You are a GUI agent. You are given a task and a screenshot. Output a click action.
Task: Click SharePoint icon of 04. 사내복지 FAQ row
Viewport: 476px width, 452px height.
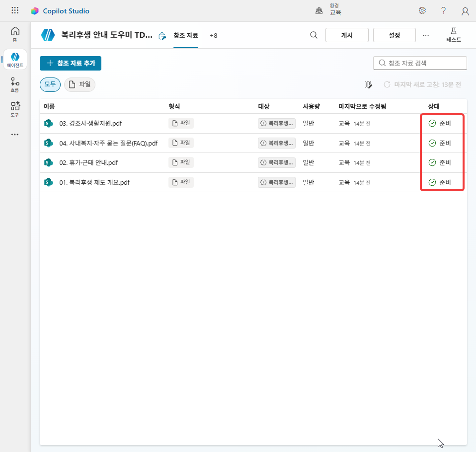tap(48, 143)
